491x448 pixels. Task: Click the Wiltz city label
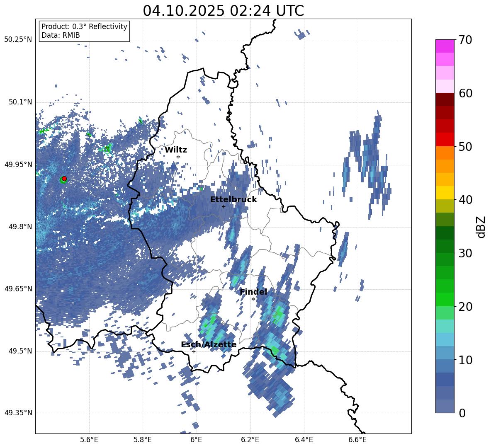point(176,150)
